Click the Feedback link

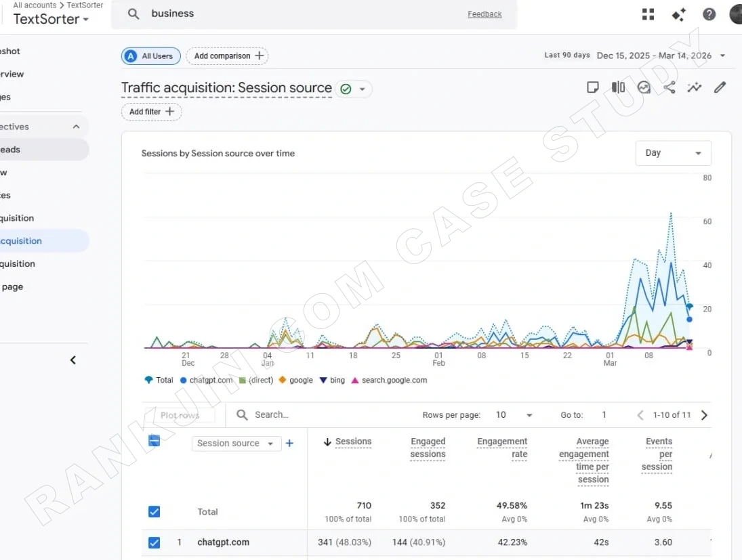[485, 14]
